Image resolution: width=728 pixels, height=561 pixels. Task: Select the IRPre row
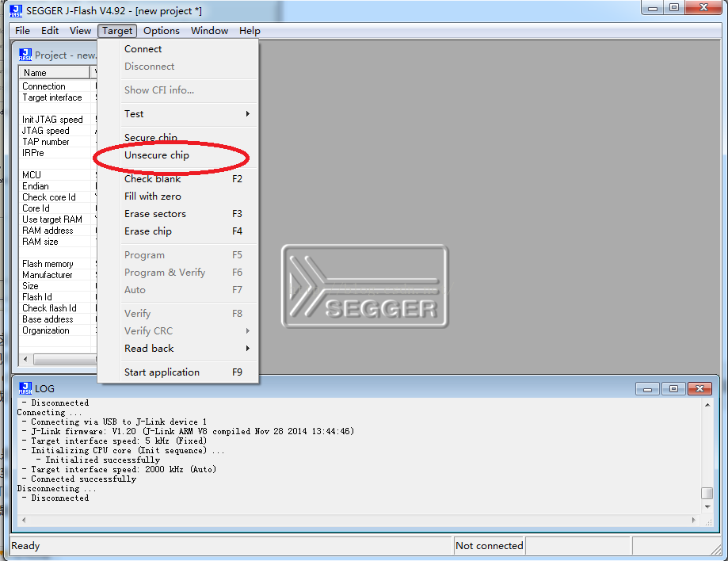click(58, 153)
